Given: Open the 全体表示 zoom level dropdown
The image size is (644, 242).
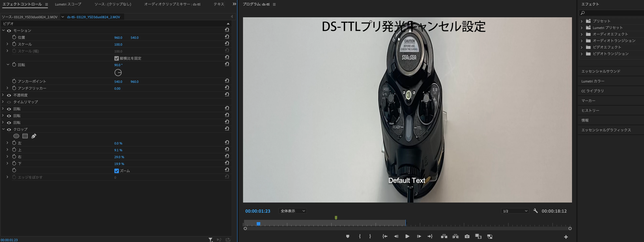Looking at the screenshot, I should [293, 211].
